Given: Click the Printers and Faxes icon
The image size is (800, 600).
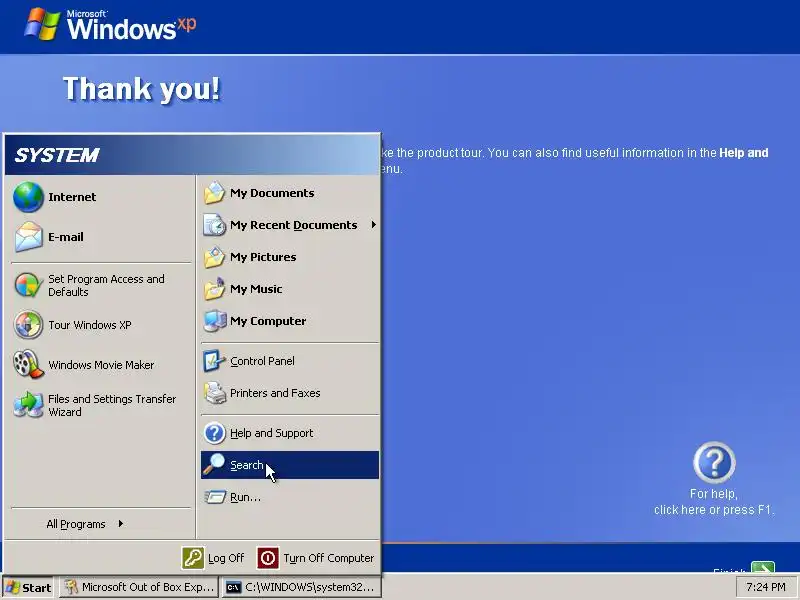Looking at the screenshot, I should click(215, 393).
